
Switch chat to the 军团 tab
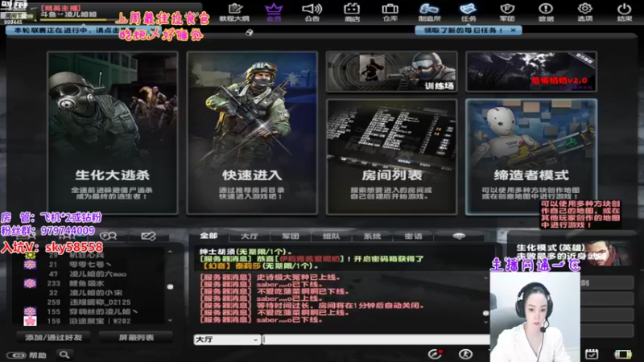click(x=291, y=237)
